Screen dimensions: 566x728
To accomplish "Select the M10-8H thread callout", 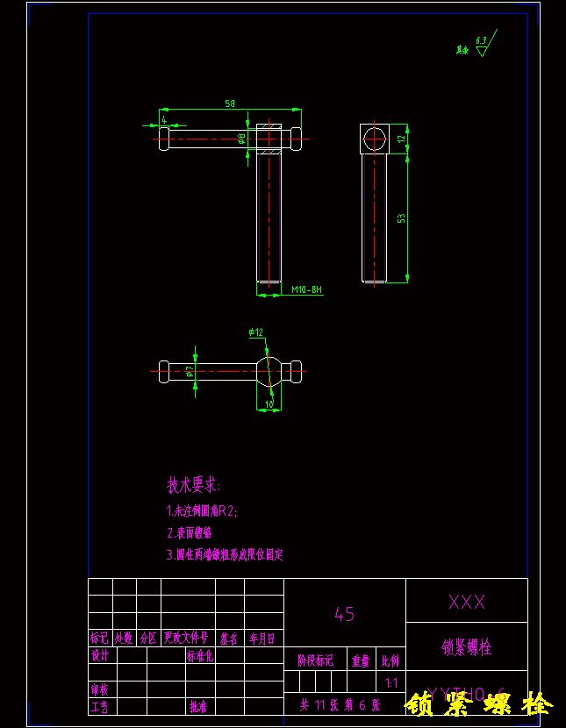I will pos(306,290).
